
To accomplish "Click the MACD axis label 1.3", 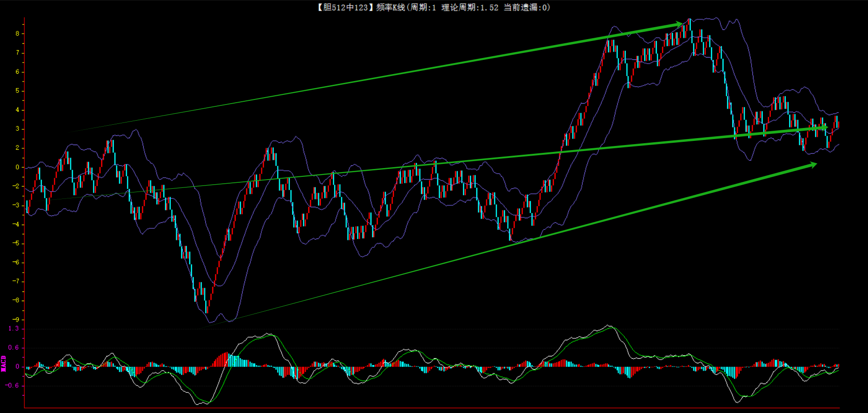I will tap(14, 328).
